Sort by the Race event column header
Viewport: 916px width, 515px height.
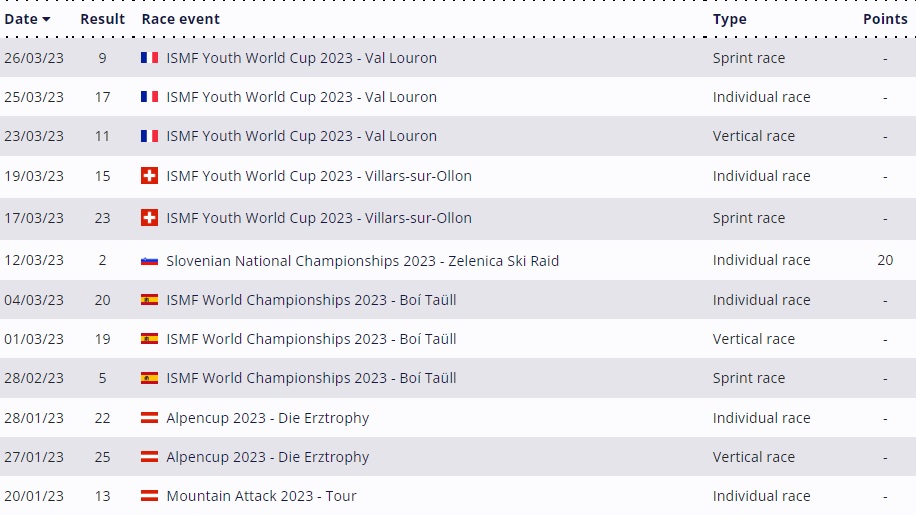point(180,19)
